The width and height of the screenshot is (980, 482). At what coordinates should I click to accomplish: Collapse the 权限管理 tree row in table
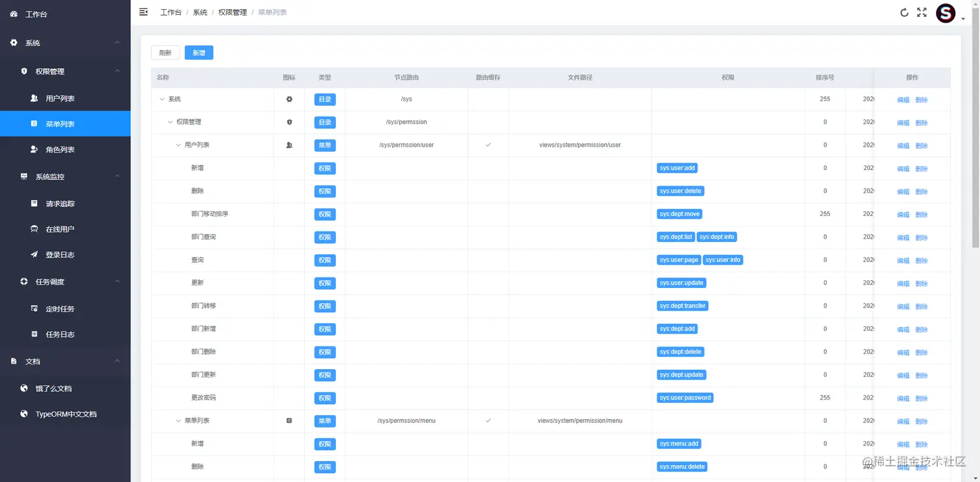pos(170,122)
